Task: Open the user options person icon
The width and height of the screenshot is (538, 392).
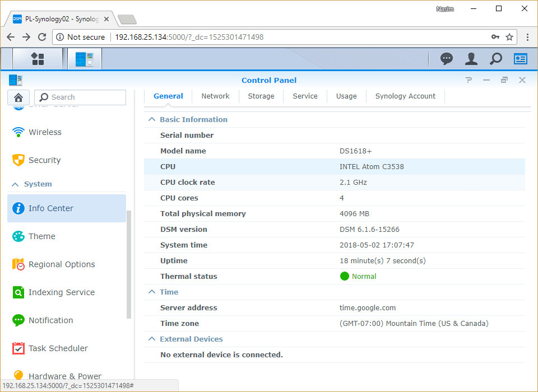Action: point(471,59)
